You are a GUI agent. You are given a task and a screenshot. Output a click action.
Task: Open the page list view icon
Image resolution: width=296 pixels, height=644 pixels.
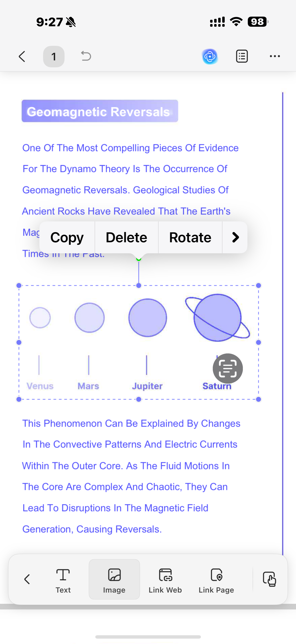(242, 56)
